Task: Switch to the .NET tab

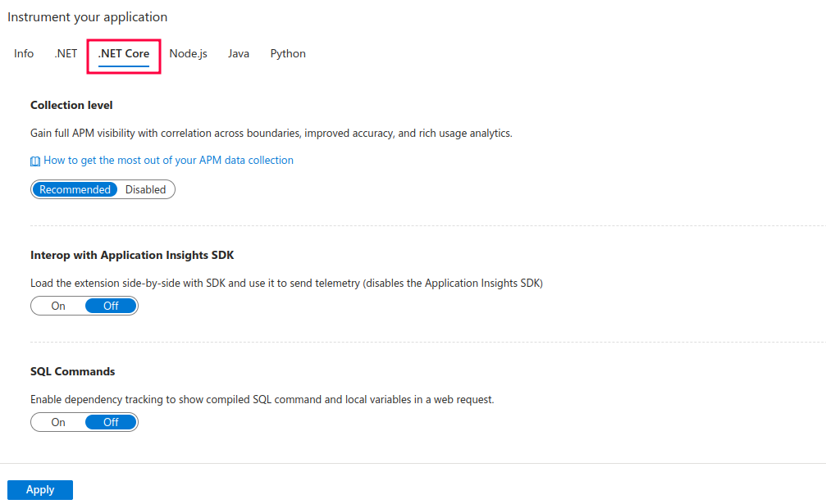Action: (66, 54)
